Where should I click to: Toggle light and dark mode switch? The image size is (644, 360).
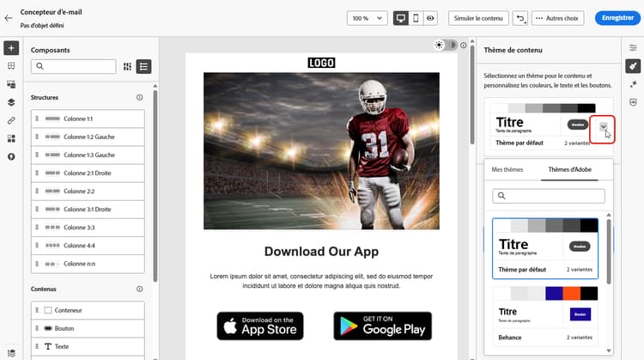coord(446,45)
